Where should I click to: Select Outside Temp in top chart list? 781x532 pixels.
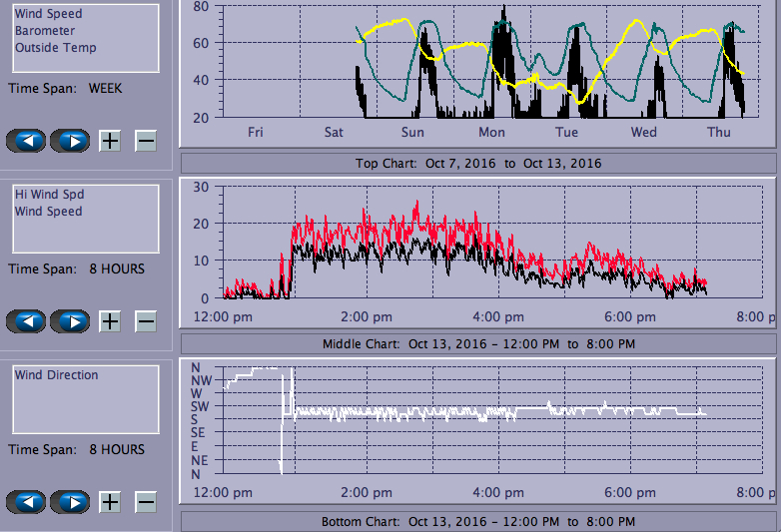[x=55, y=47]
